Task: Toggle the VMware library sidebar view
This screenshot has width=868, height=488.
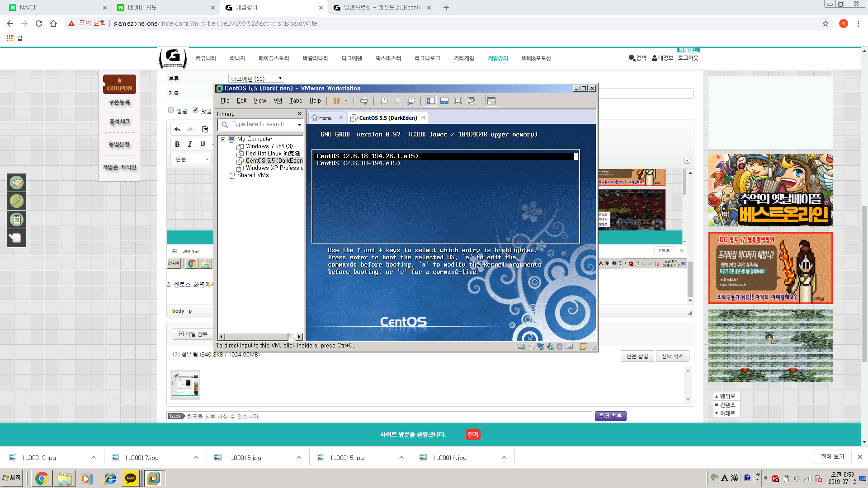Action: (431, 101)
